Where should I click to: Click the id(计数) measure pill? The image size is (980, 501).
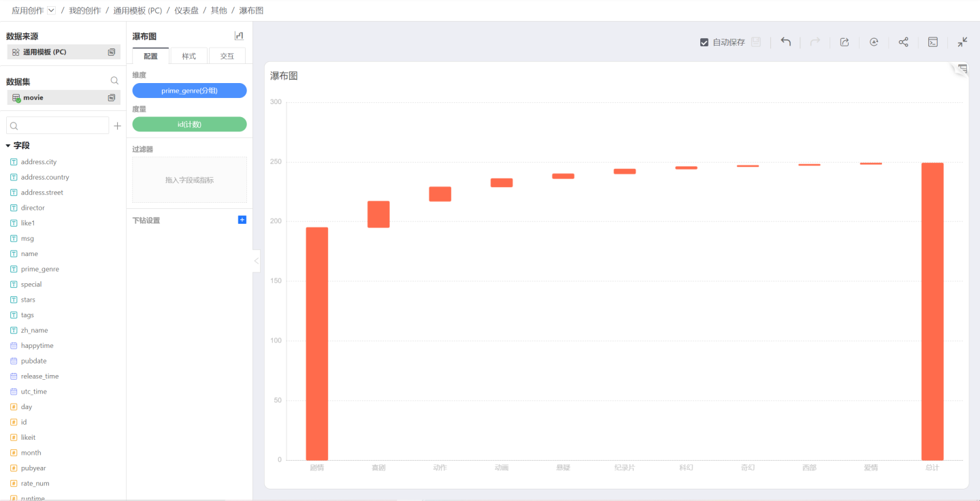tap(189, 124)
